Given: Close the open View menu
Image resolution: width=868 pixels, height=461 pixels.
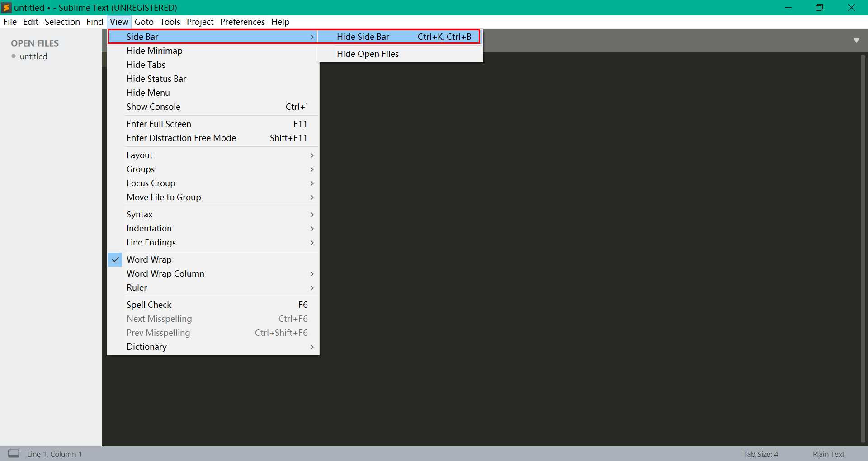Looking at the screenshot, I should click(x=119, y=22).
